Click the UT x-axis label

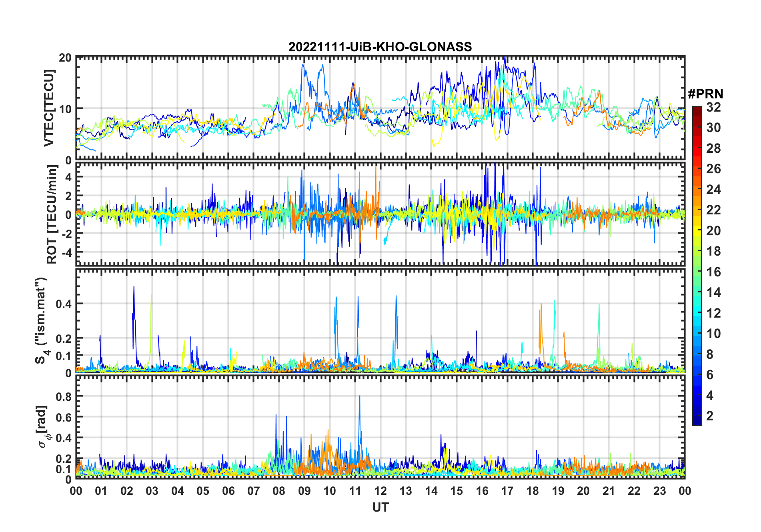coord(380,507)
